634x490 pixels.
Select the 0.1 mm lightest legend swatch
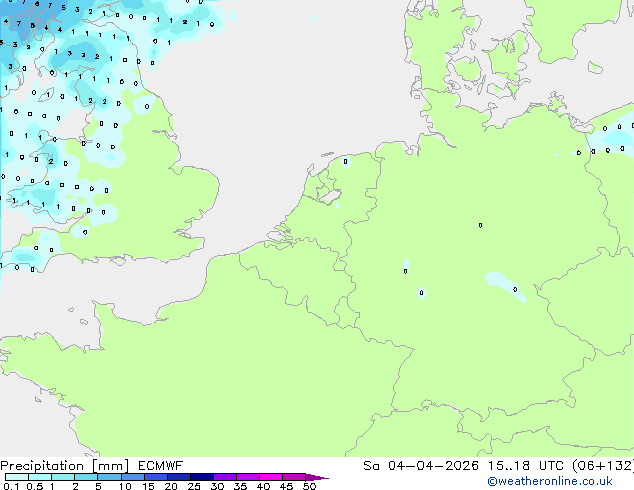[x=17, y=477]
